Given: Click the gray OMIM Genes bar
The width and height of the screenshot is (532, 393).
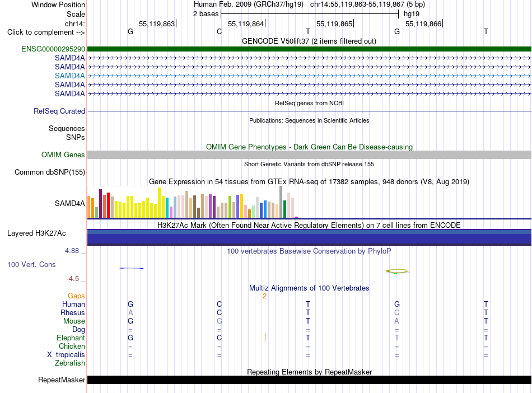Looking at the screenshot, I should [x=309, y=155].
